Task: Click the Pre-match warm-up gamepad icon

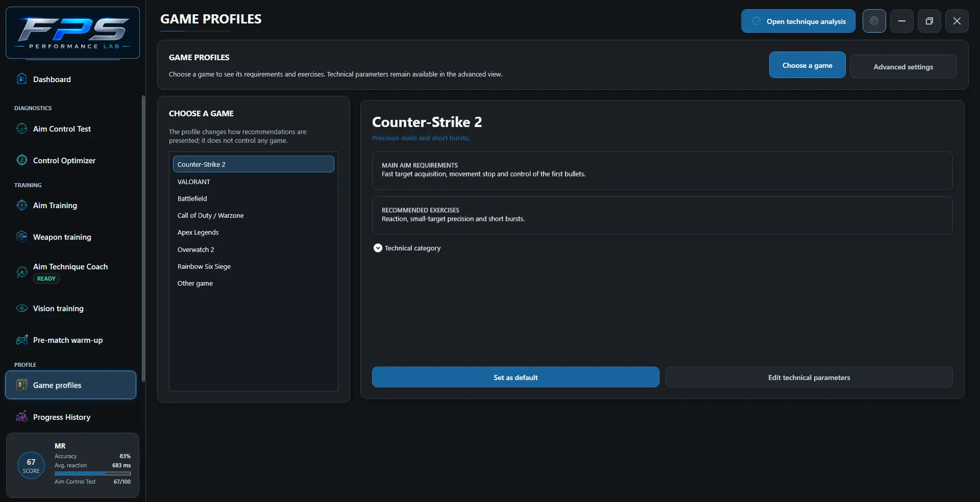Action: [x=21, y=340]
